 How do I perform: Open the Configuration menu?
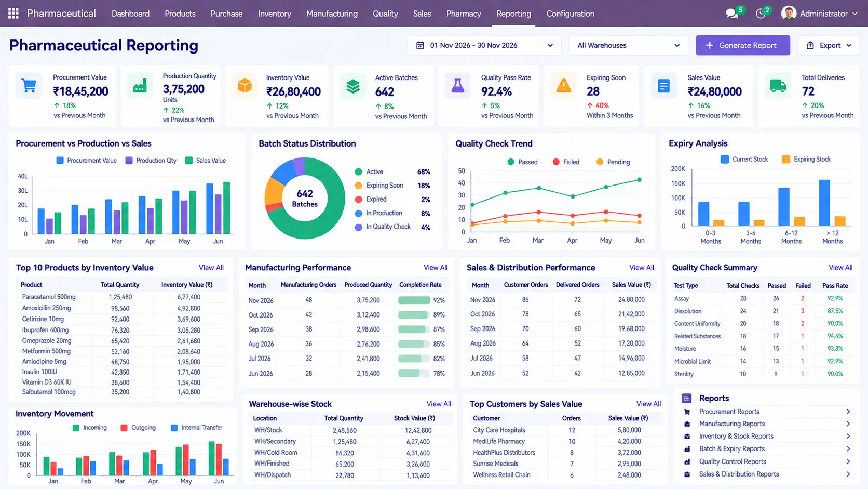click(570, 14)
